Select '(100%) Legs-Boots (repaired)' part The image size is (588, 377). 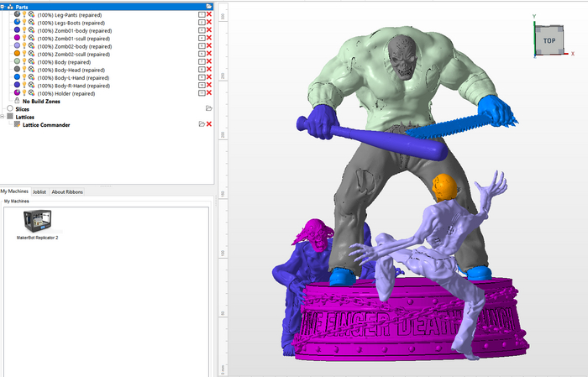pyautogui.click(x=71, y=23)
